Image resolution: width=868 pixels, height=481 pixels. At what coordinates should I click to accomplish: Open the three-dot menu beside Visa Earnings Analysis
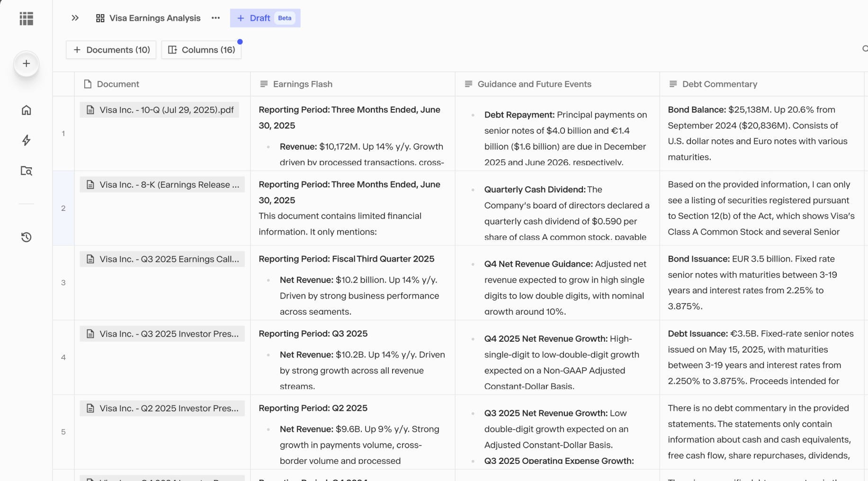click(215, 18)
